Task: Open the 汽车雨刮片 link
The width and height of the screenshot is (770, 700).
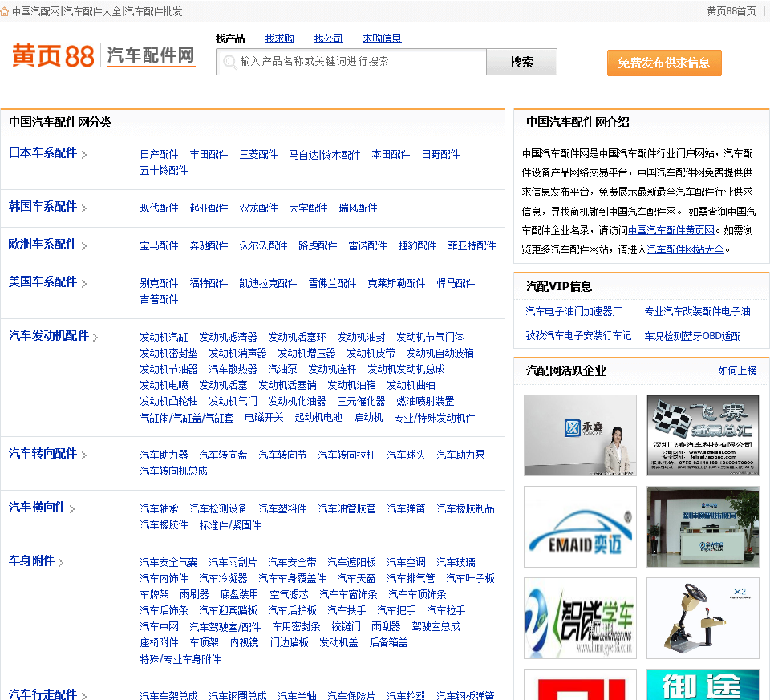Action: click(x=233, y=563)
